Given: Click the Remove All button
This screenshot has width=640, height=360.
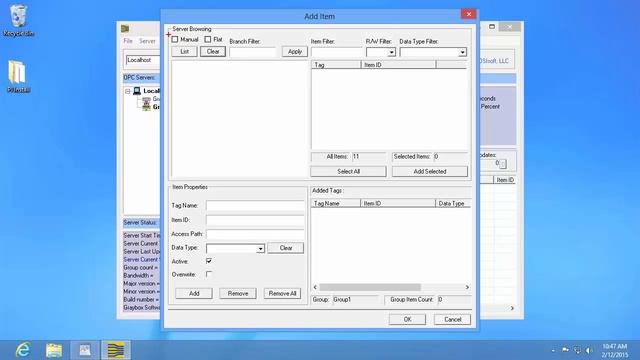Looking at the screenshot, I should (x=282, y=293).
